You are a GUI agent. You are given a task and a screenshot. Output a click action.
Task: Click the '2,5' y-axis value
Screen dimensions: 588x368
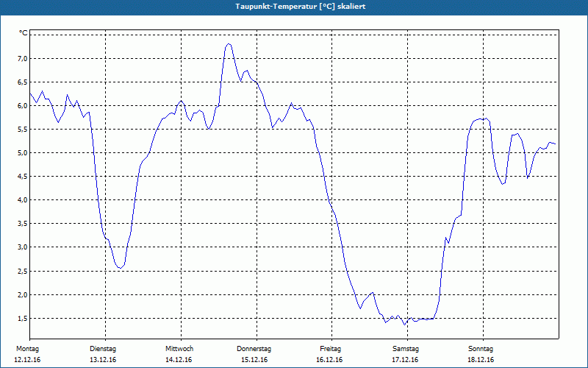pos(23,271)
